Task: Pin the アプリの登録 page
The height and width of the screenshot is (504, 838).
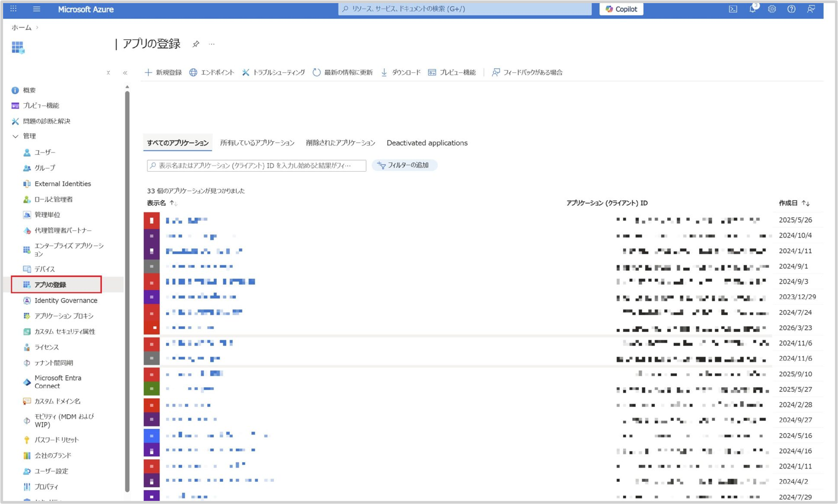Action: [196, 44]
